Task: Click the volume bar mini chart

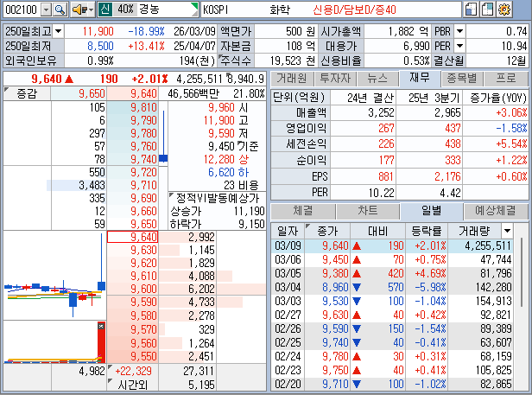Action: point(54,342)
